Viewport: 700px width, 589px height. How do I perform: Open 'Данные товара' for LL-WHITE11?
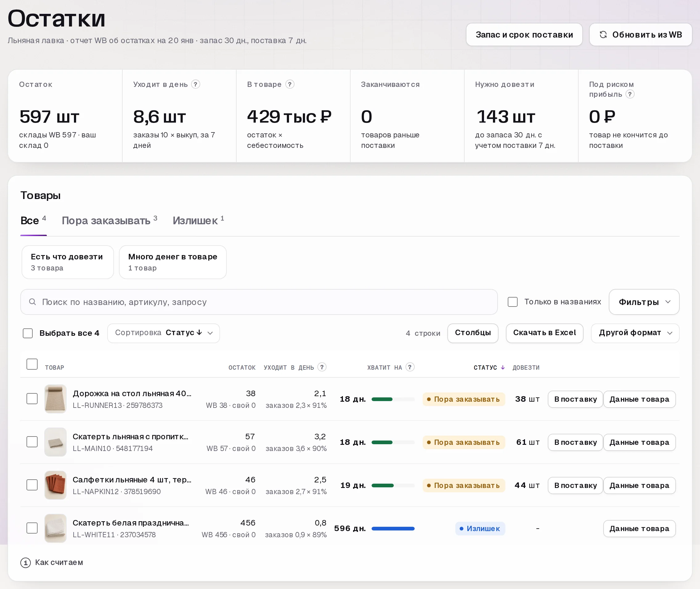tap(639, 529)
